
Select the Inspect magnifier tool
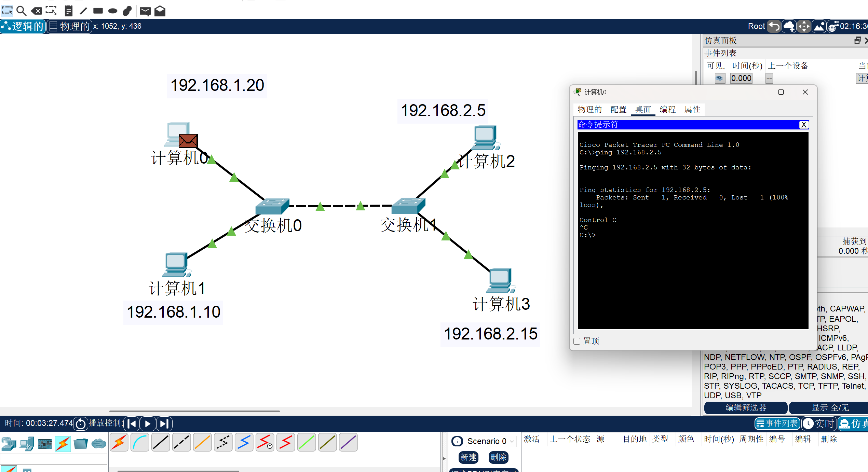pos(22,11)
